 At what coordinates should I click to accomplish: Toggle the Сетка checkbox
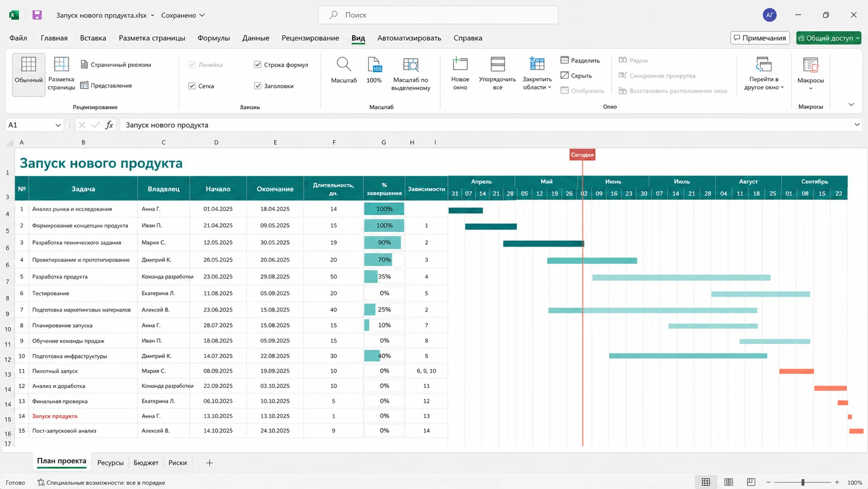pos(192,86)
